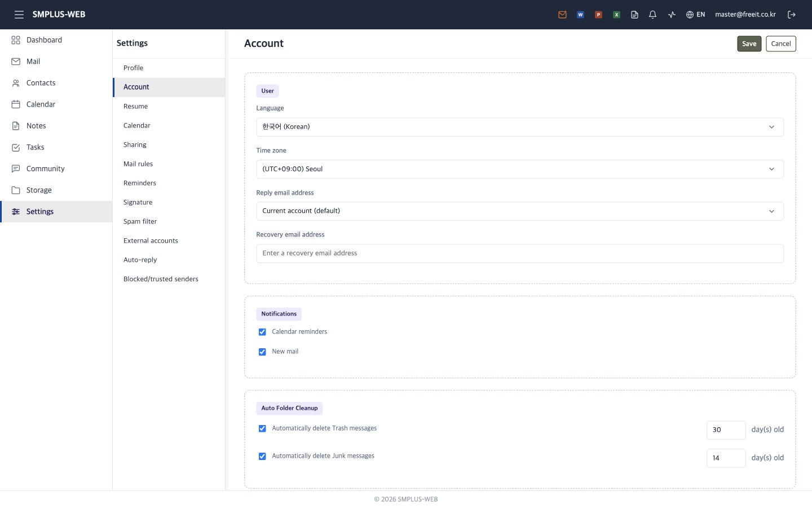Open External accounts settings
The width and height of the screenshot is (812, 508).
click(x=169, y=240)
